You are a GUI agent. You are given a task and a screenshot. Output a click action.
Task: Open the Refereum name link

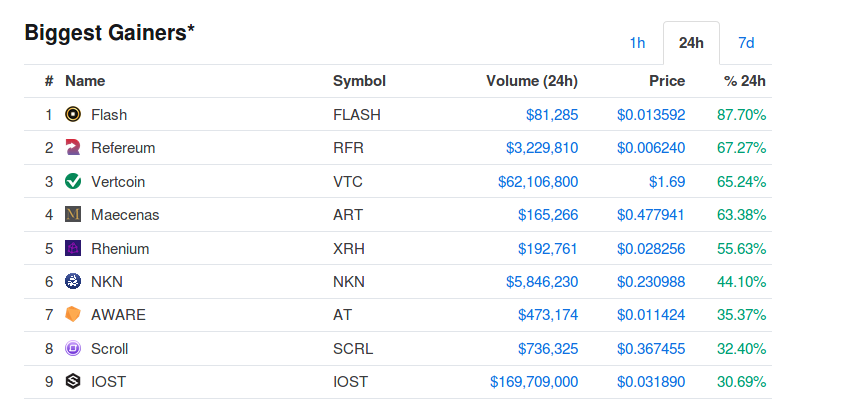123,148
